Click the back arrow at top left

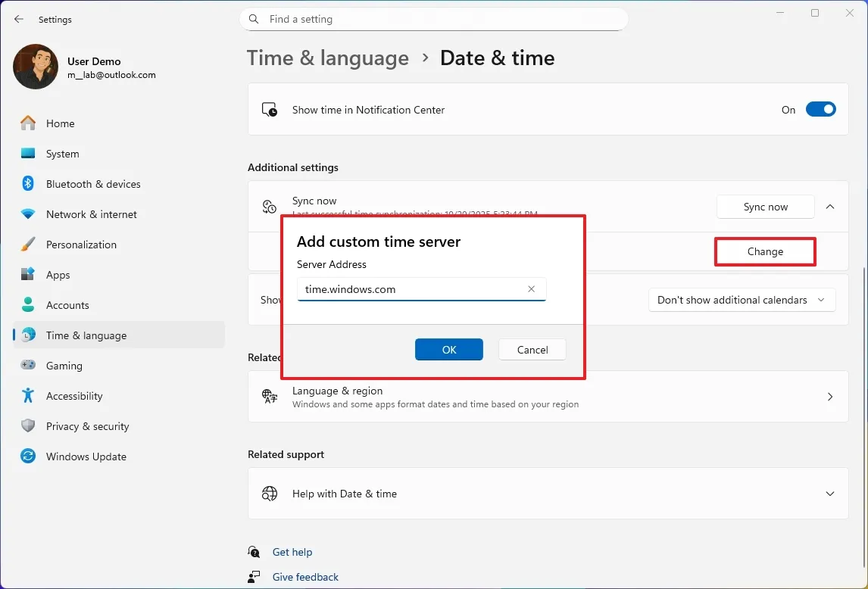click(x=18, y=19)
